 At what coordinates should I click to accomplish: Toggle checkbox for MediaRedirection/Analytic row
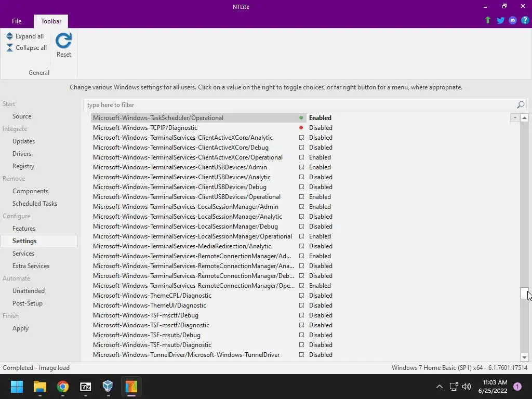click(x=301, y=246)
